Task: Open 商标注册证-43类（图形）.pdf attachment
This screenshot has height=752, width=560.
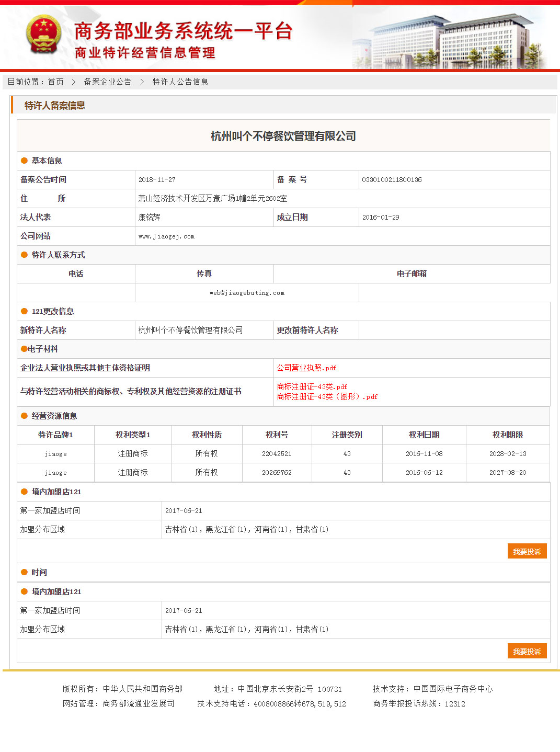Action: tap(327, 396)
